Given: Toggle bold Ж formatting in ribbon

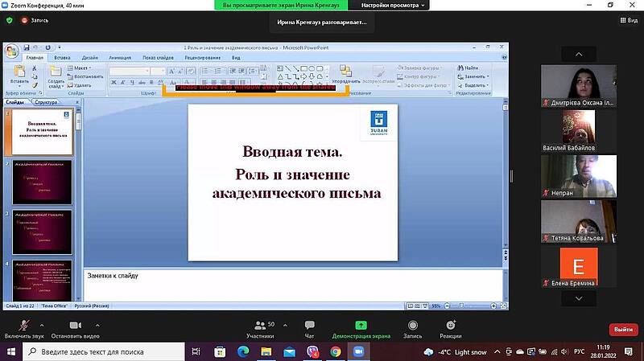Looking at the screenshot, I should point(113,82).
